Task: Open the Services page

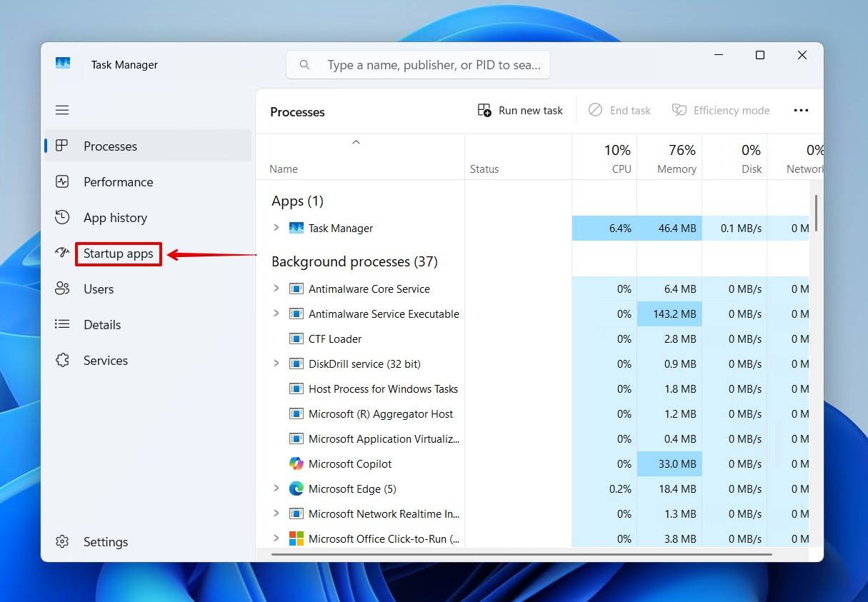Action: [148, 360]
